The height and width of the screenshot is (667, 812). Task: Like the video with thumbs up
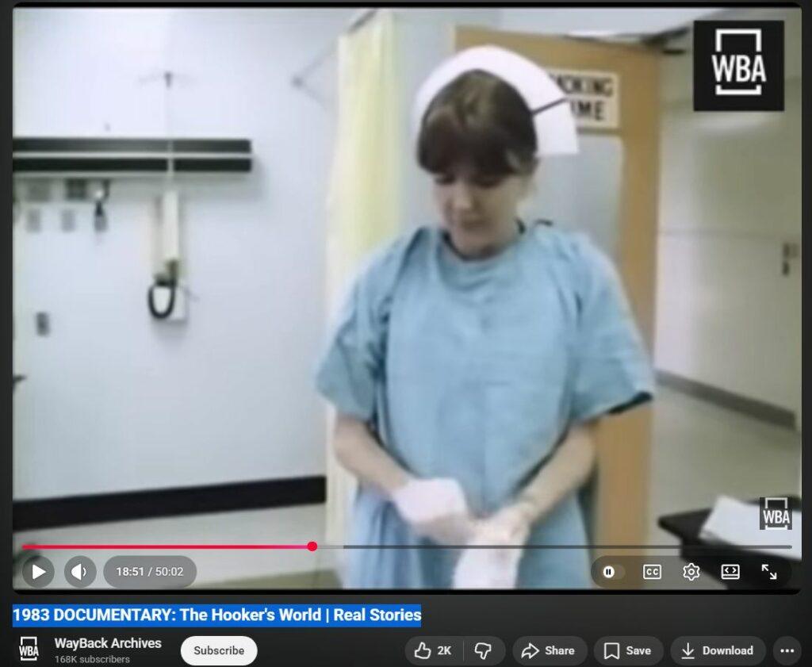(435, 650)
